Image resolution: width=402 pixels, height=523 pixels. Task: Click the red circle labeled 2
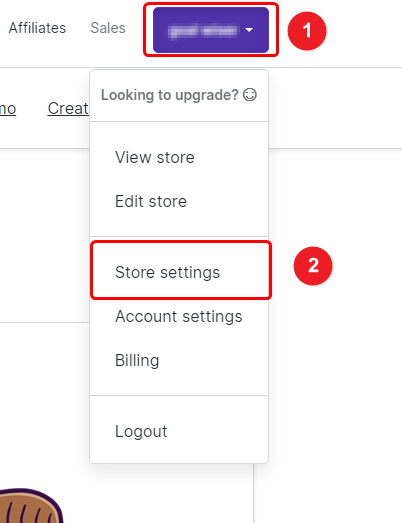pyautogui.click(x=313, y=266)
